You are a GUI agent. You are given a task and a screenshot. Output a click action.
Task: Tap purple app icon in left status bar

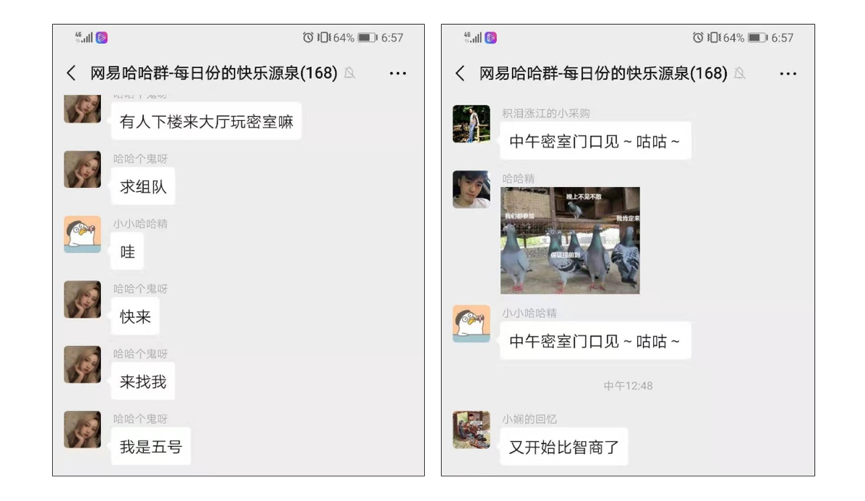[x=102, y=38]
